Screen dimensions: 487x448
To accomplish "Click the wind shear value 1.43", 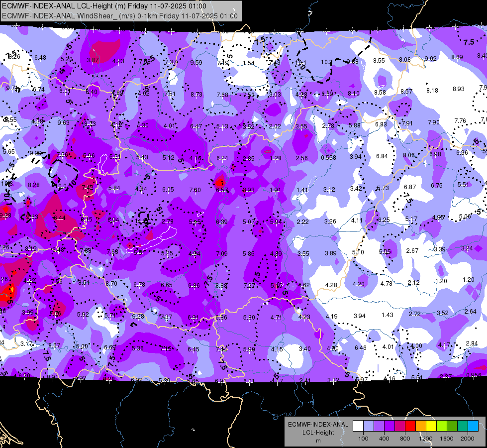I will point(388,315).
